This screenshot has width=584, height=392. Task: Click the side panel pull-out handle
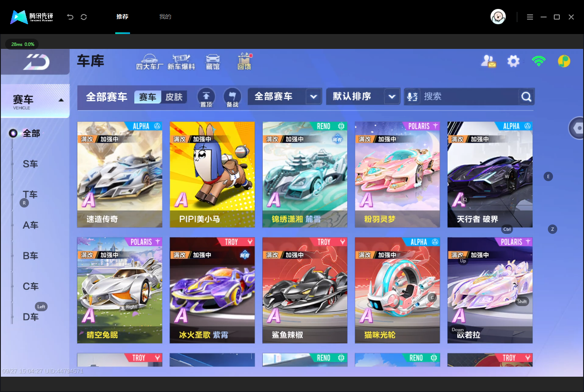(577, 128)
